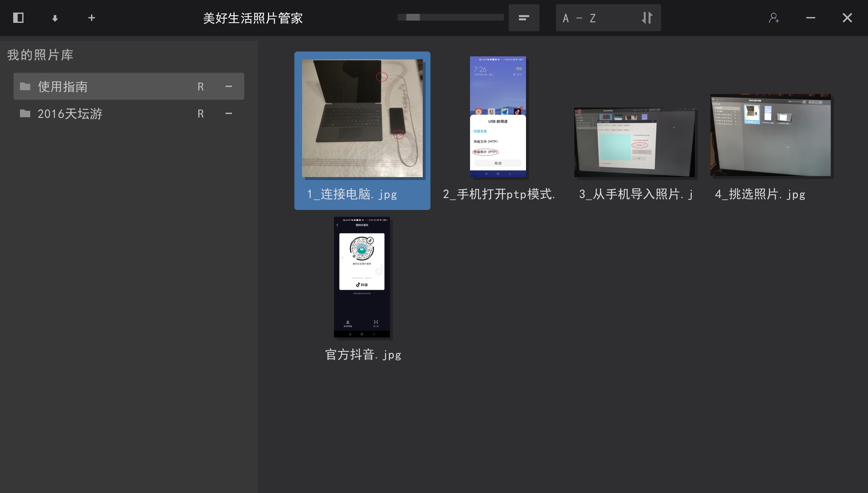The image size is (868, 493).
Task: Click the folder icon beside 2016天坛游
Action: [25, 113]
